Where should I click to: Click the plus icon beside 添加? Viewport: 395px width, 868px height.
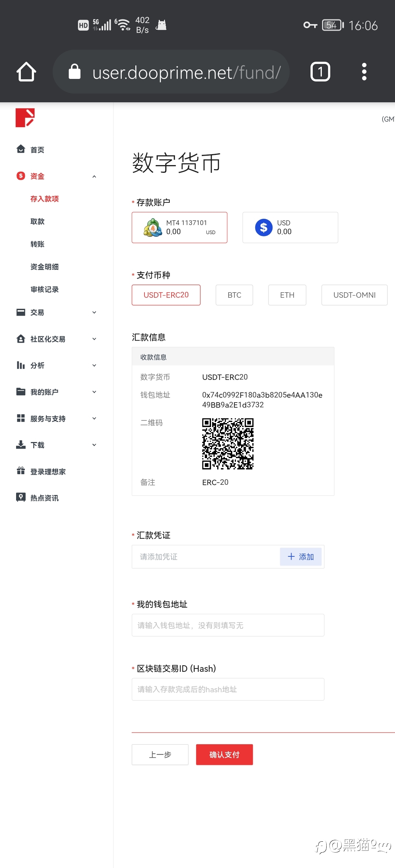(291, 556)
